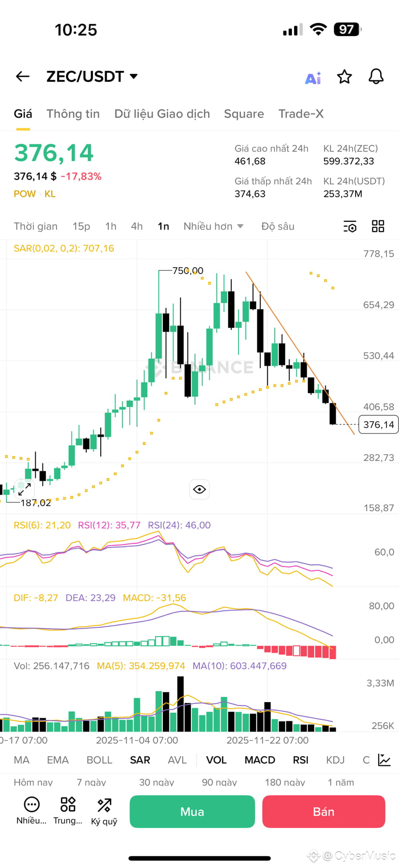The height and width of the screenshot is (868, 399).
Task: Select the 1h timeframe
Action: tap(111, 226)
